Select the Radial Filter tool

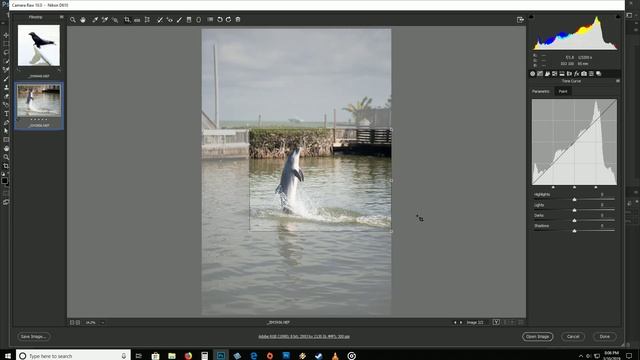tap(199, 20)
